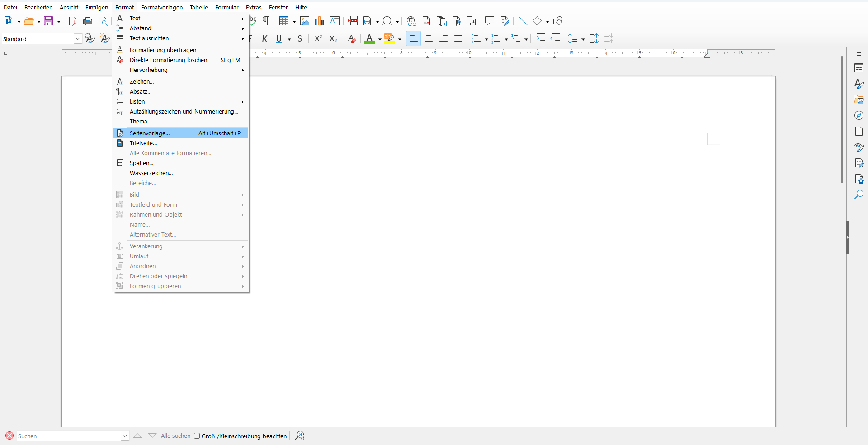The width and height of the screenshot is (868, 445).
Task: Close the search toolbar with red X
Action: coord(9,436)
